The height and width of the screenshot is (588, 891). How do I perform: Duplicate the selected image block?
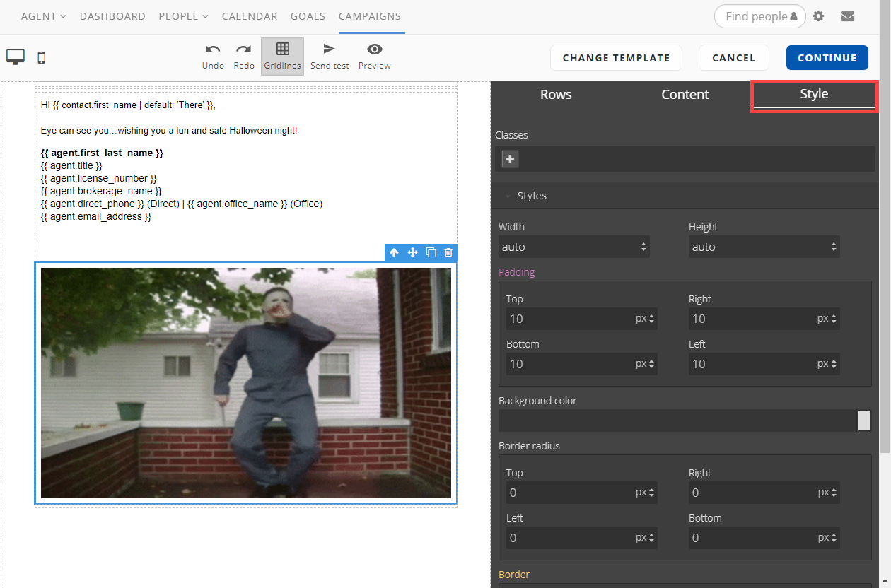click(x=431, y=252)
